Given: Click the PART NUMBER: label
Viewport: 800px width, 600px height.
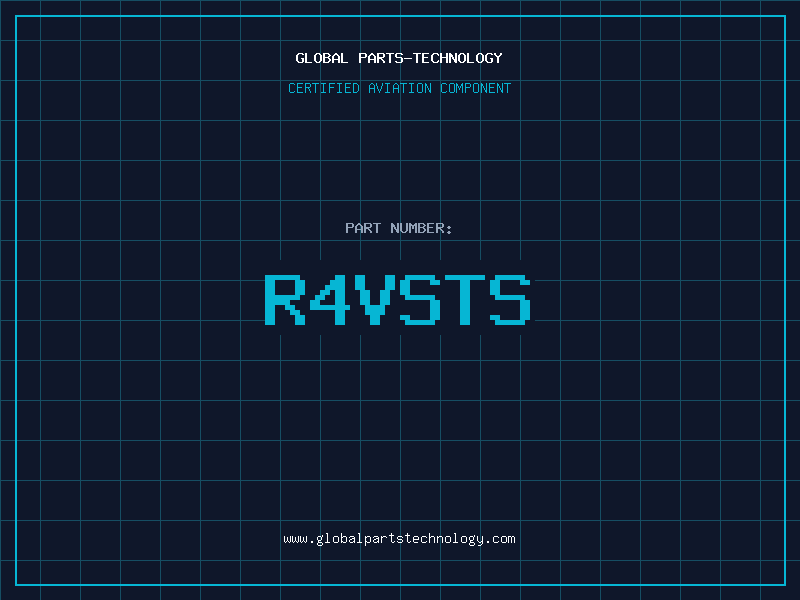Looking at the screenshot, I should click(x=399, y=228).
